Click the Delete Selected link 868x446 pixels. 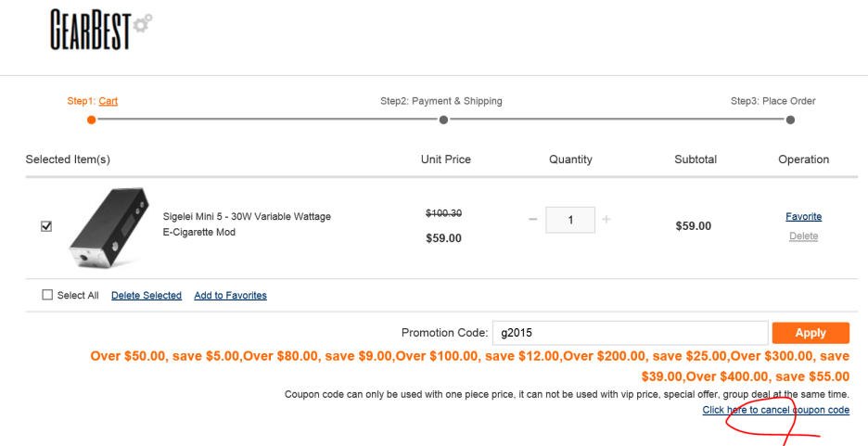click(x=147, y=296)
